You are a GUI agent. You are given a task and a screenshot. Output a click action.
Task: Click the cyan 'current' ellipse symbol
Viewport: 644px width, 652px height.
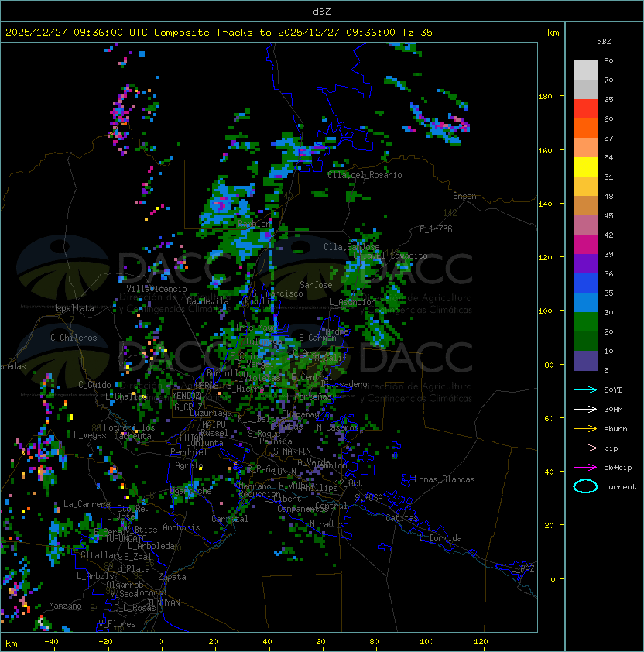[x=585, y=486]
